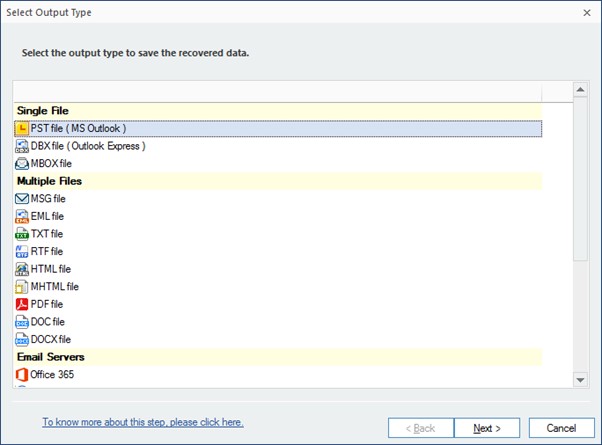Select RTF file output type
The image size is (602, 445).
(x=47, y=251)
